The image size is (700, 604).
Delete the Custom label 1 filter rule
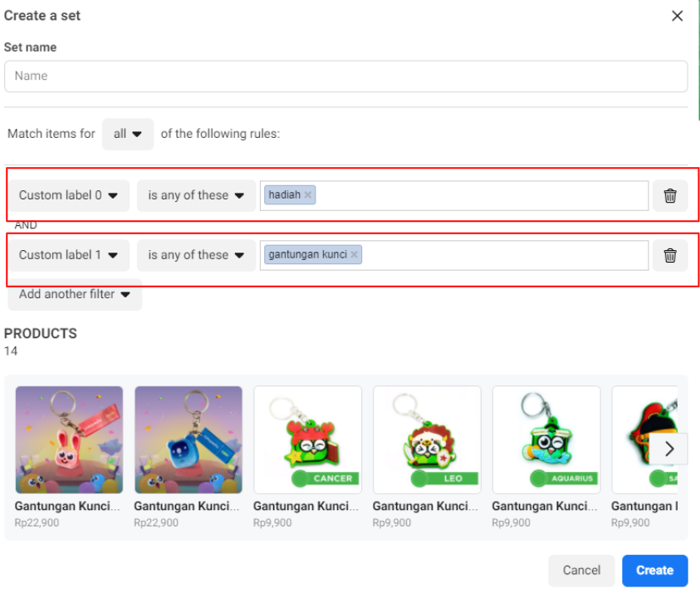(670, 256)
